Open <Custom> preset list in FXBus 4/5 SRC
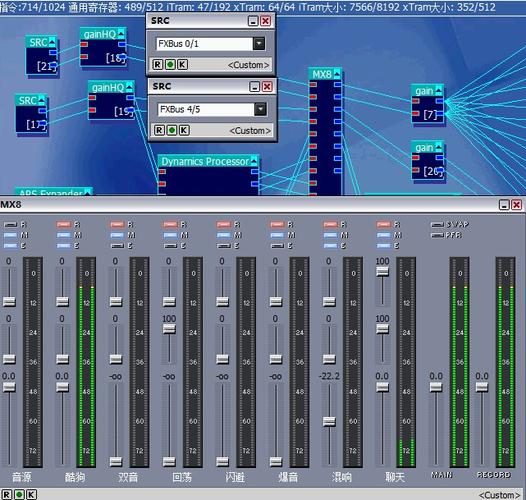This screenshot has width=526, height=500. 250,131
